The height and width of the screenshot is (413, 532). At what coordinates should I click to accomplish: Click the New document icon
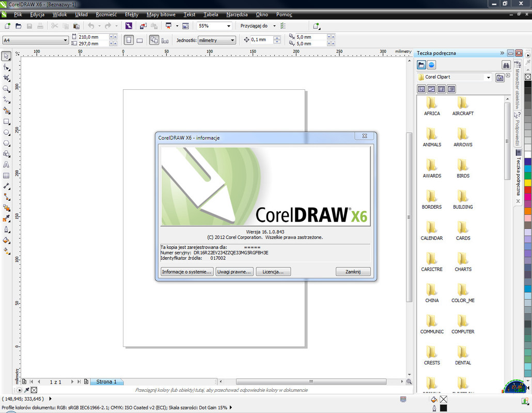(x=7, y=26)
